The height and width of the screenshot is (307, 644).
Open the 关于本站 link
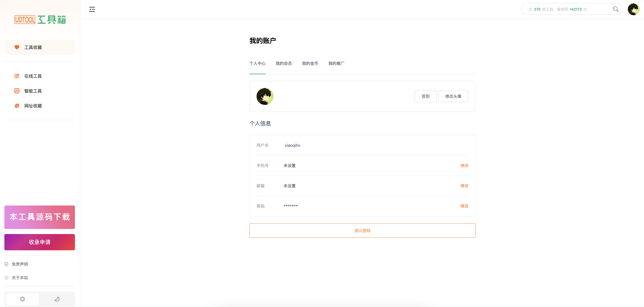[x=20, y=277]
